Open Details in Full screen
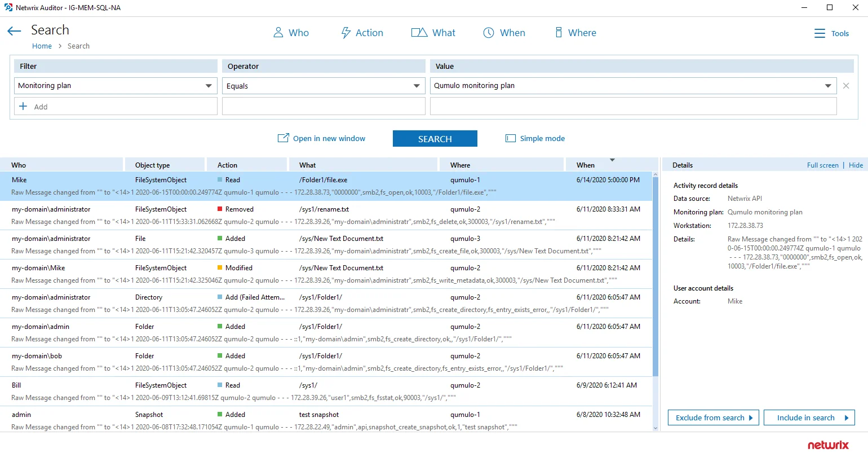 822,165
